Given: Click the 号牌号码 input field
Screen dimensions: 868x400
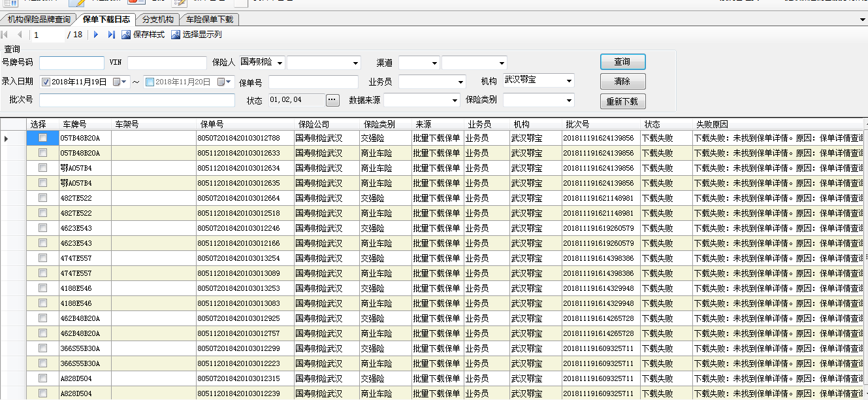Looking at the screenshot, I should point(72,63).
